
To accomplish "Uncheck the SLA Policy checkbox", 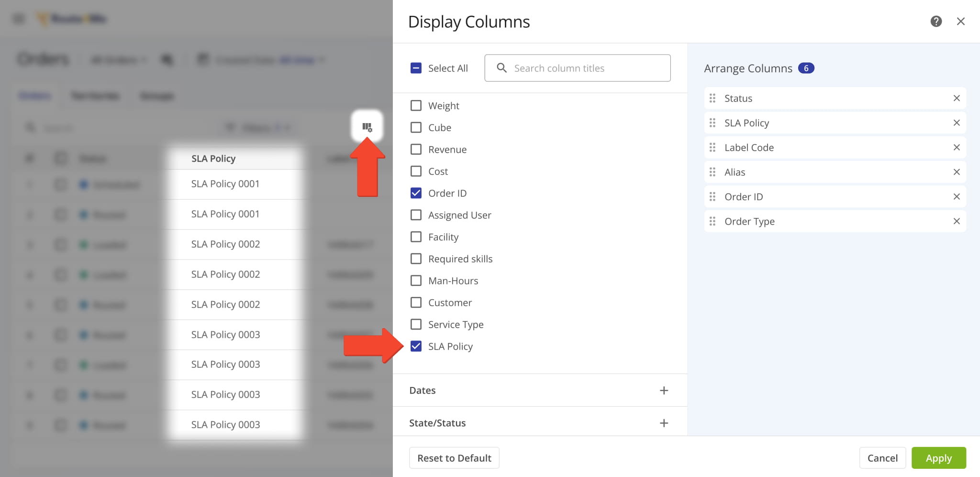I will 416,346.
